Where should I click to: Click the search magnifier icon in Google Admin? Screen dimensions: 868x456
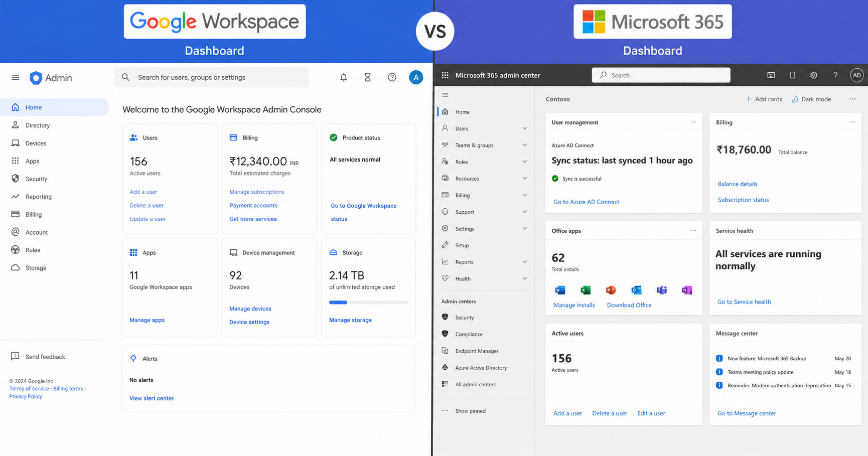125,77
